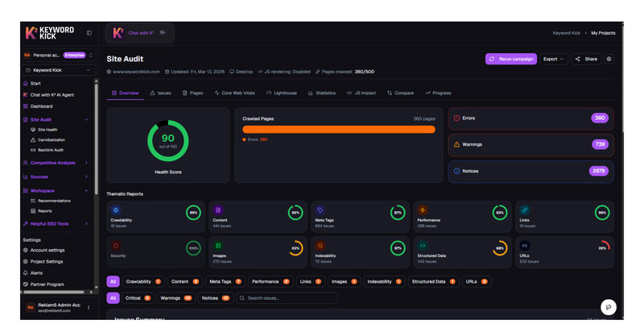Show only Critical issues

(x=138, y=298)
